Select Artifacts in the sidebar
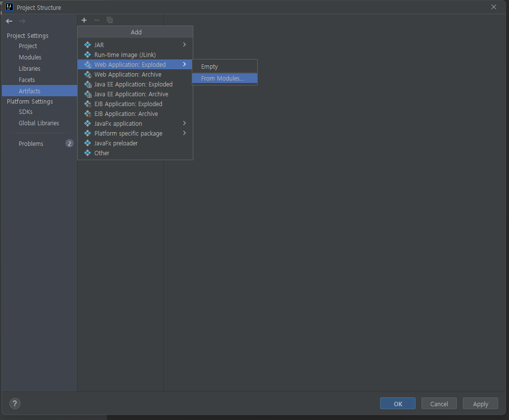 click(x=39, y=91)
